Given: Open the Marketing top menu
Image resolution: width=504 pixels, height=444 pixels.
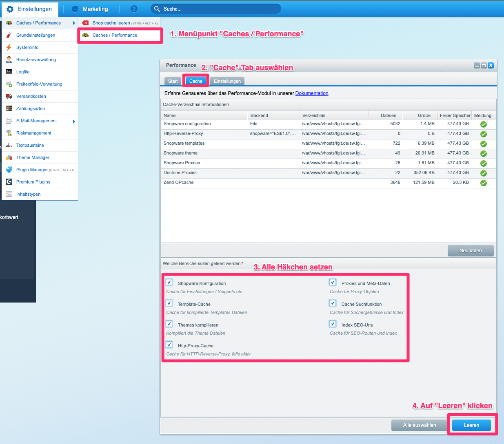Looking at the screenshot, I should [90, 9].
